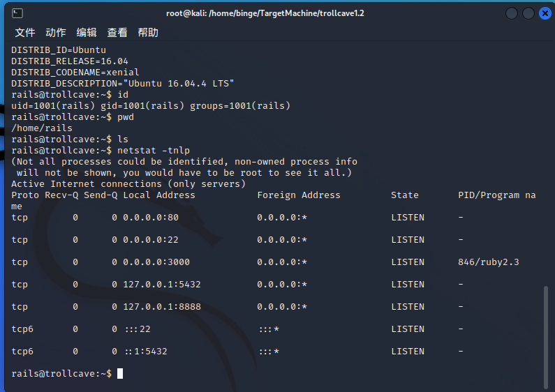
Task: Click the 'id' command after the prompt
Action: (123, 94)
